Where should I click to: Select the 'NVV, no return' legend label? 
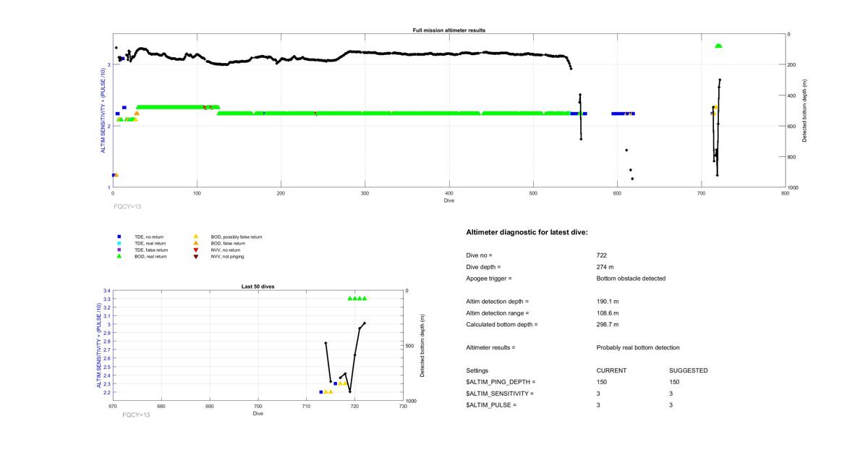pos(225,250)
